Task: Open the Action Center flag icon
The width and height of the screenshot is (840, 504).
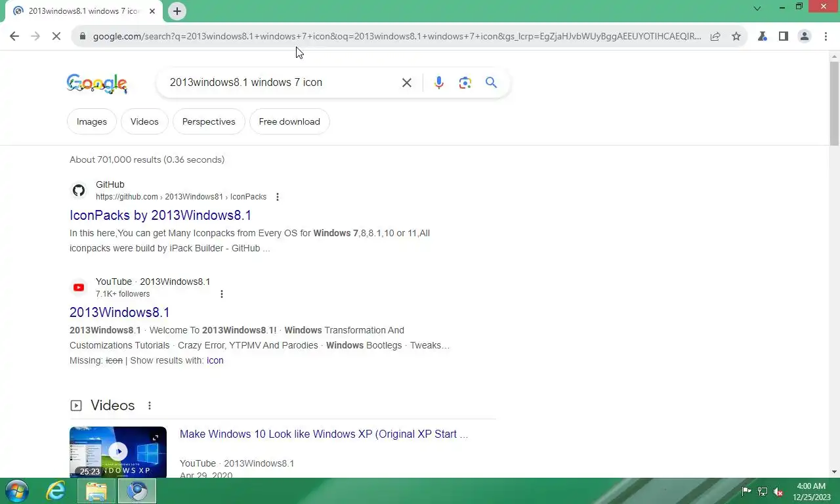Action: click(x=747, y=492)
